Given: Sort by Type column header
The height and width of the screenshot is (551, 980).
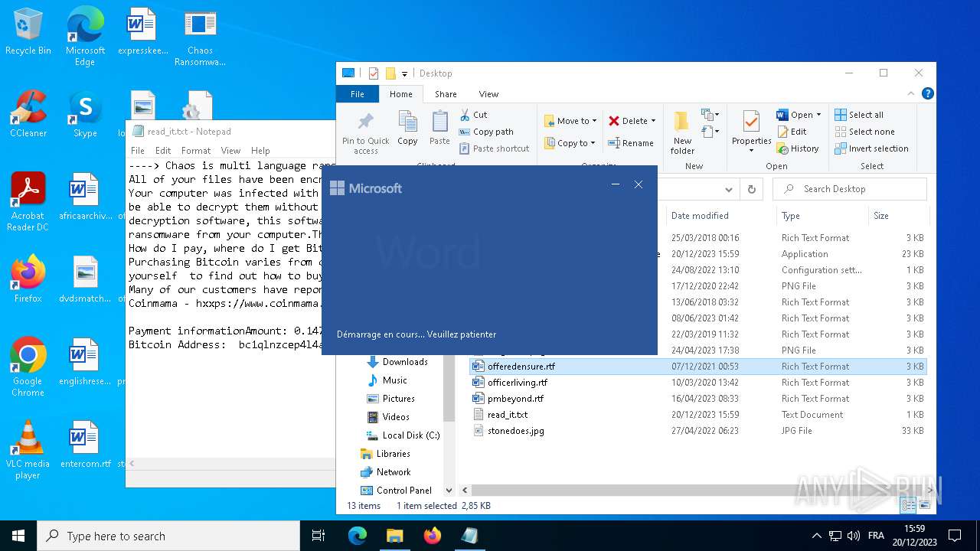Looking at the screenshot, I should 821,216.
